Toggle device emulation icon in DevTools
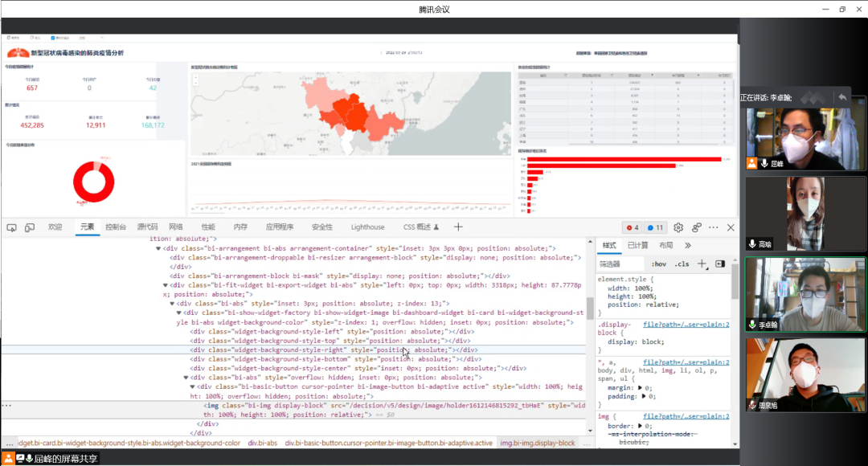The width and height of the screenshot is (868, 466). coord(30,227)
